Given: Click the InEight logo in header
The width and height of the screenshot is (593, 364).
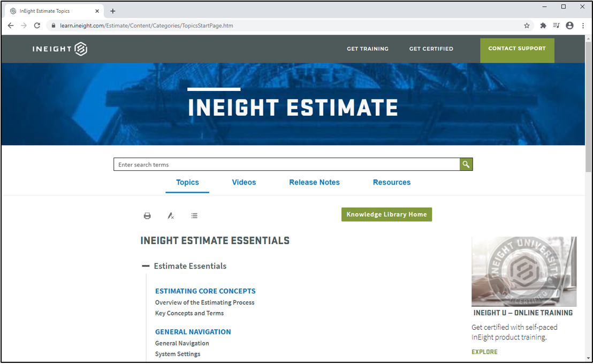Looking at the screenshot, I should tap(60, 49).
